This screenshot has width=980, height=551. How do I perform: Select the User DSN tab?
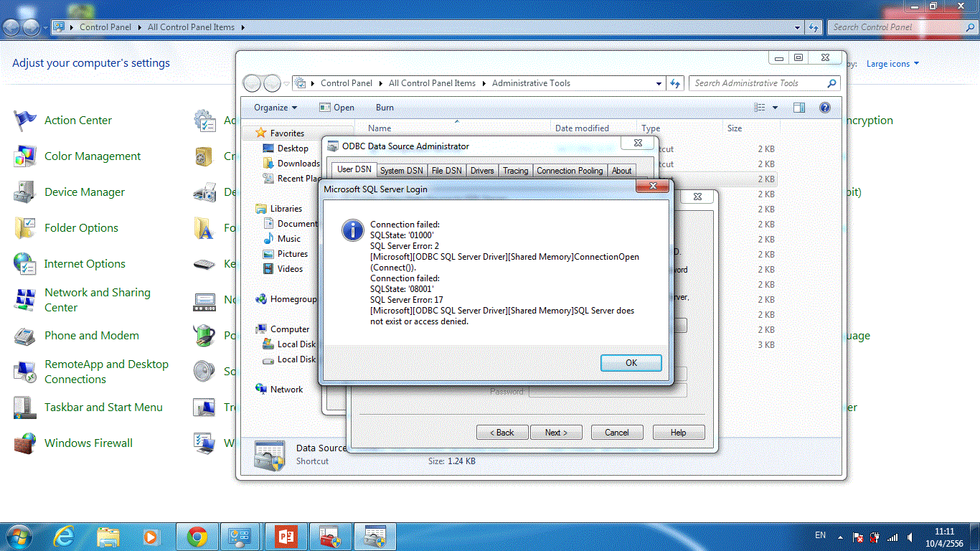click(x=354, y=169)
